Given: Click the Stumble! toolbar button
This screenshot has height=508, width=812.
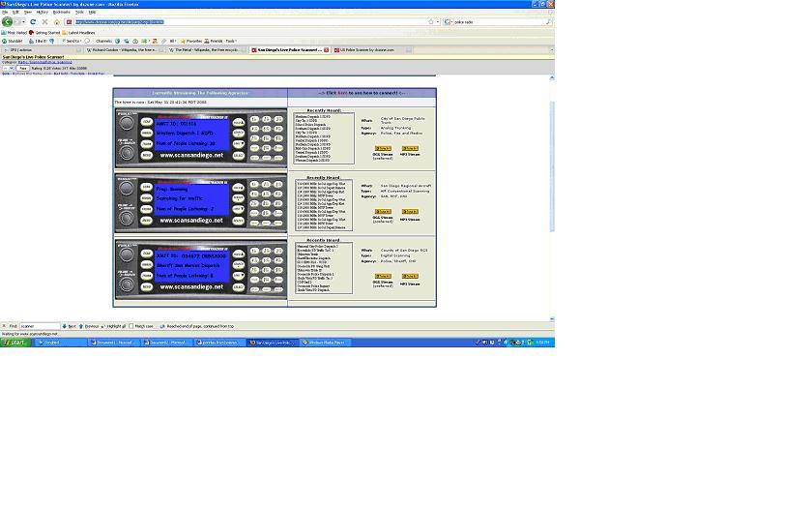Looking at the screenshot, I should click(x=12, y=41).
